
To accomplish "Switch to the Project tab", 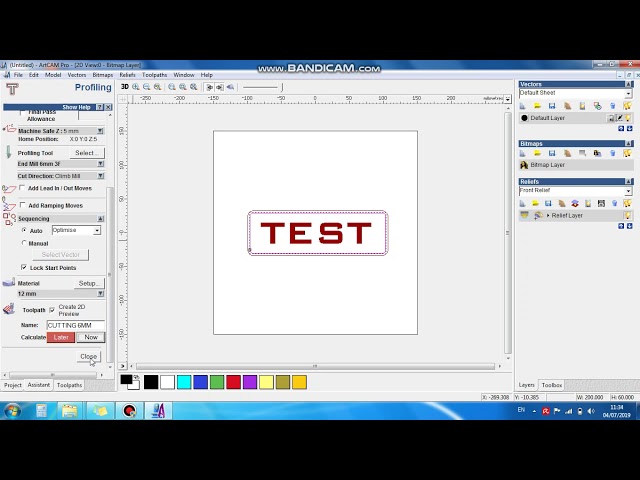I will point(13,385).
